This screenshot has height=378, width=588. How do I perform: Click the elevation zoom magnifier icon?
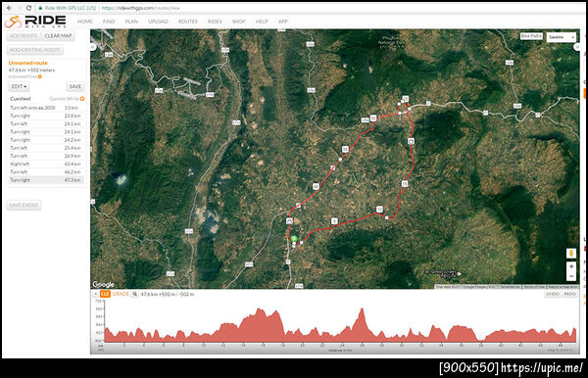coord(134,294)
